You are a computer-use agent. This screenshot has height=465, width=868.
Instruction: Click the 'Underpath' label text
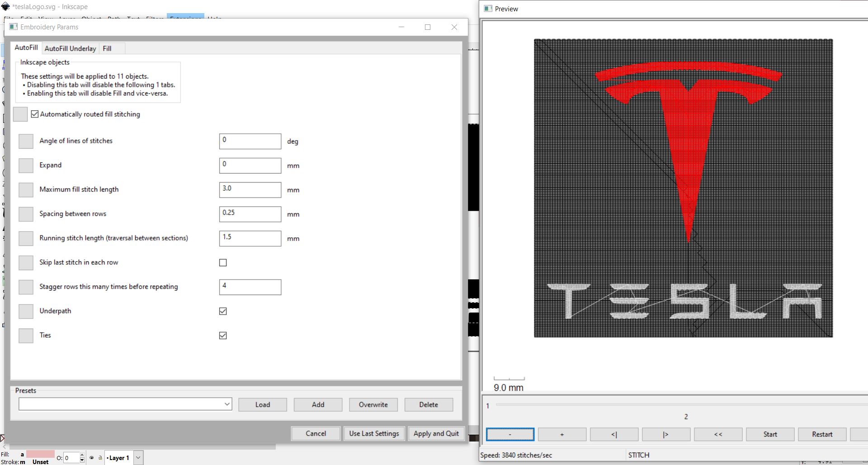click(x=55, y=311)
